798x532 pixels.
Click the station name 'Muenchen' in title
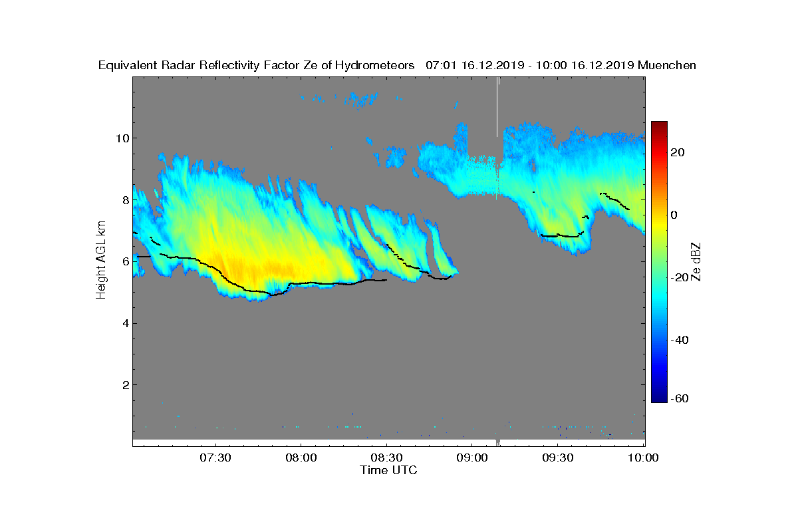(667, 65)
